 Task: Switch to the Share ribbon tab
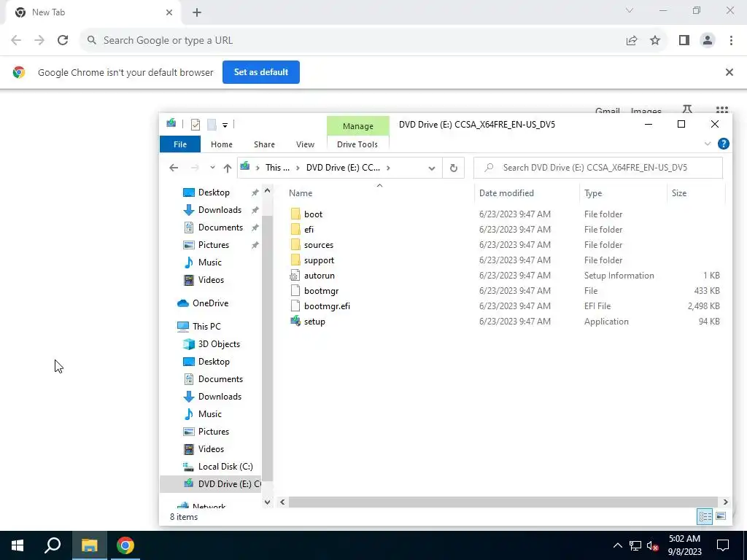coord(264,144)
